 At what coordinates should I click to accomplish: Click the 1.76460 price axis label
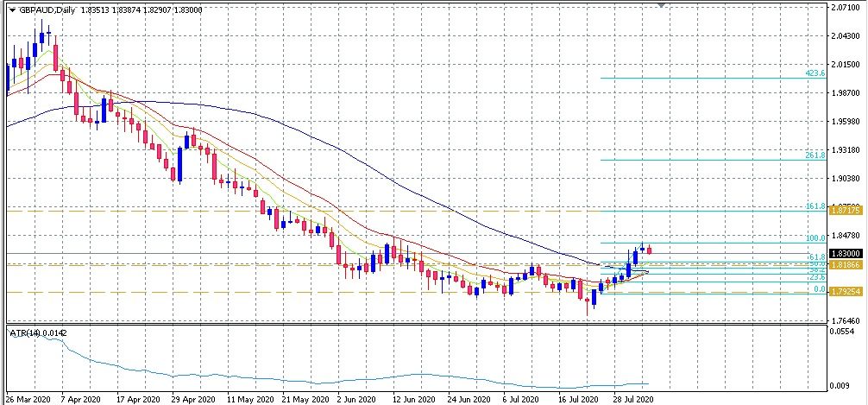tap(846, 320)
